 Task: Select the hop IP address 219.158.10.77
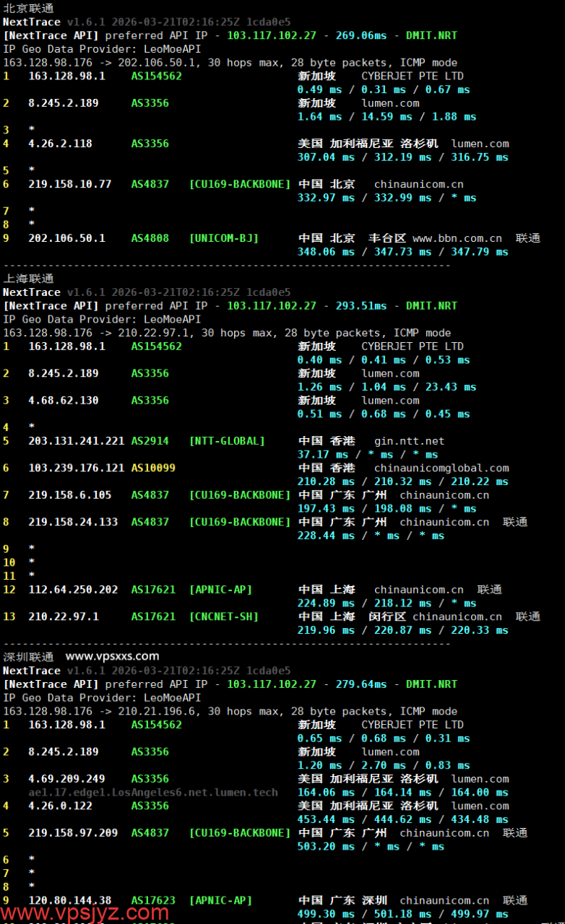pyautogui.click(x=69, y=184)
